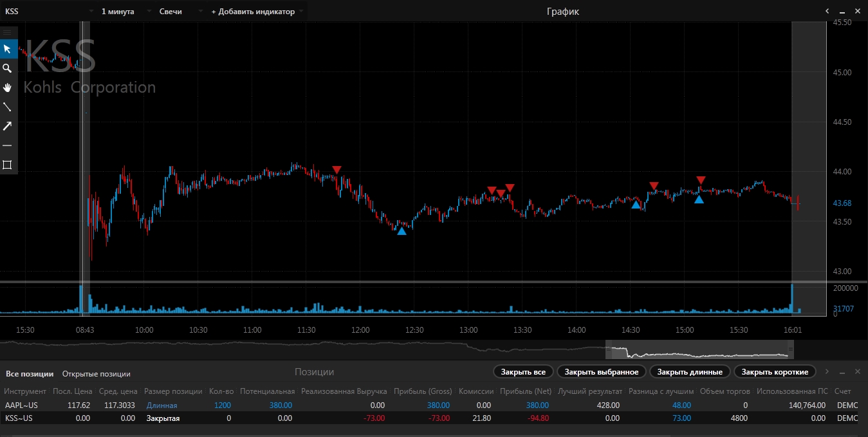Click 'Закрыть все' button
The width and height of the screenshot is (868, 437).
(523, 372)
